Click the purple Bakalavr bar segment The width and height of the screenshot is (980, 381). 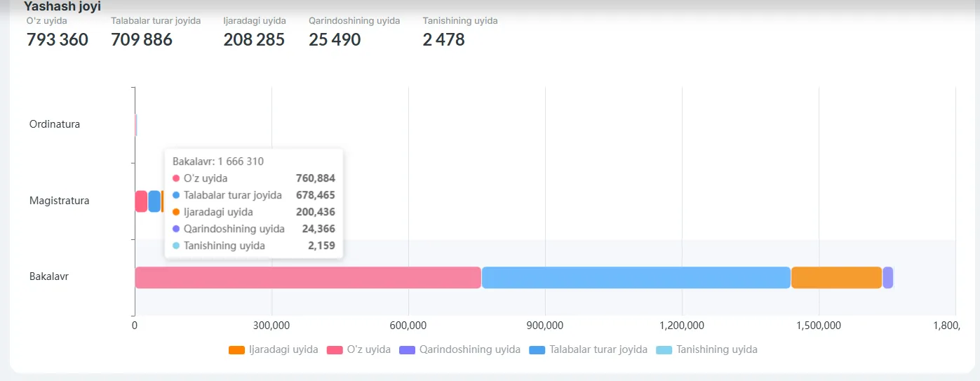click(x=887, y=277)
